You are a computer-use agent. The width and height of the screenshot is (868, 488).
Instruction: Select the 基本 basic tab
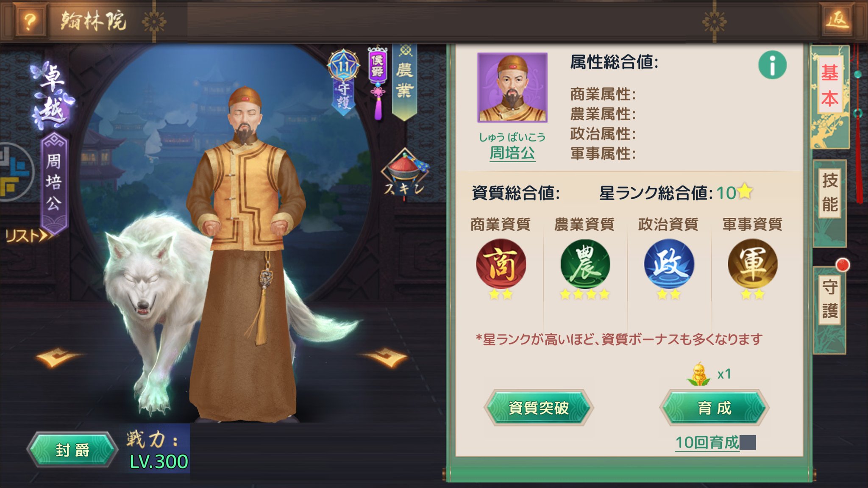click(x=830, y=86)
